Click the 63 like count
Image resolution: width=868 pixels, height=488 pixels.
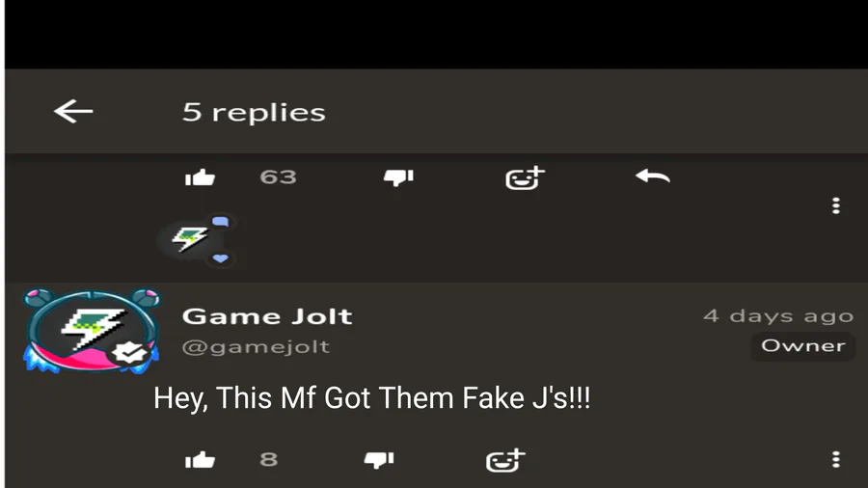pos(278,177)
